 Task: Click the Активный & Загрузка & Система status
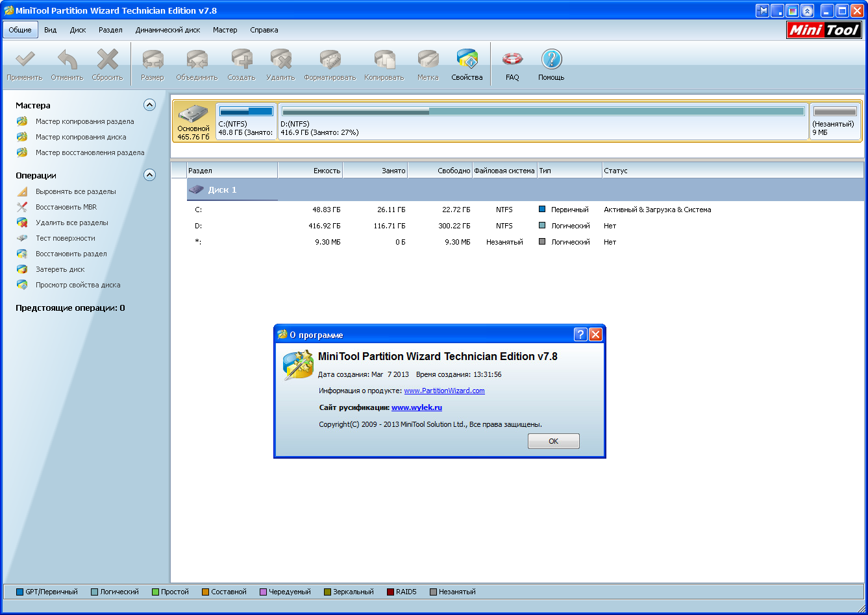tap(657, 210)
